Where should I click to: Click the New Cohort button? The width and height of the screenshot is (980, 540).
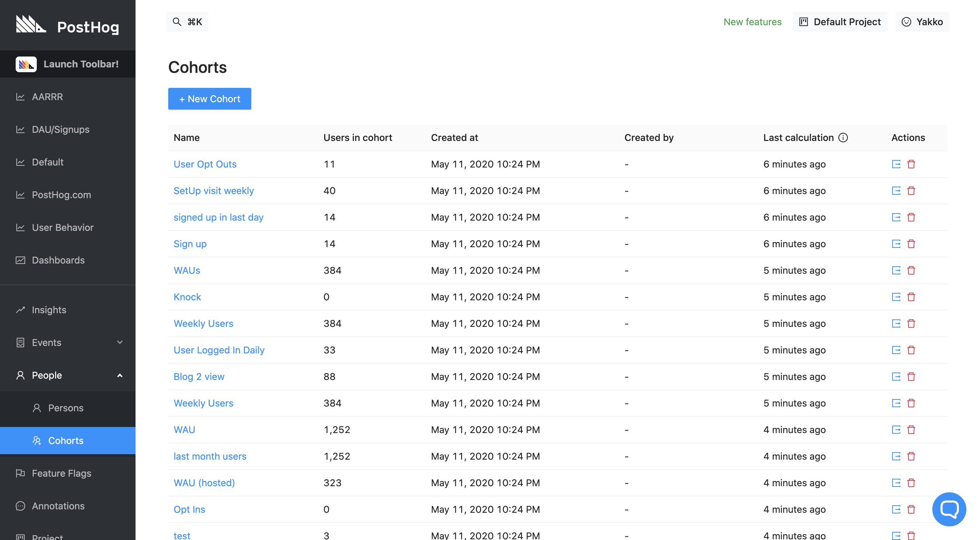[209, 99]
